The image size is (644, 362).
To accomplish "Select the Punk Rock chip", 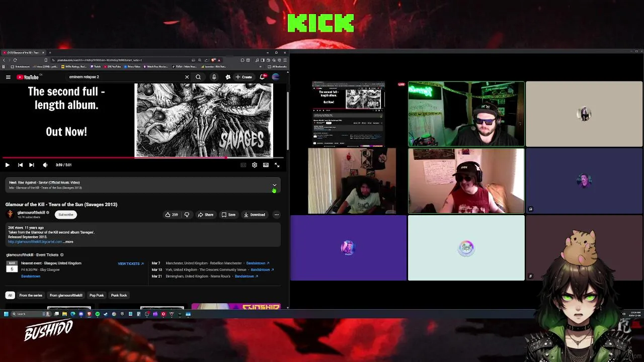I will [119, 295].
